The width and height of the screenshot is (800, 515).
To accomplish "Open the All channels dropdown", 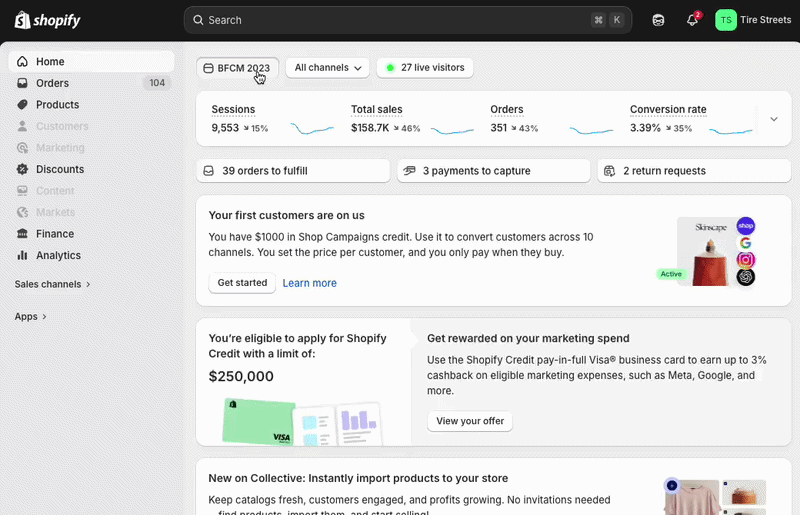I will click(x=328, y=67).
